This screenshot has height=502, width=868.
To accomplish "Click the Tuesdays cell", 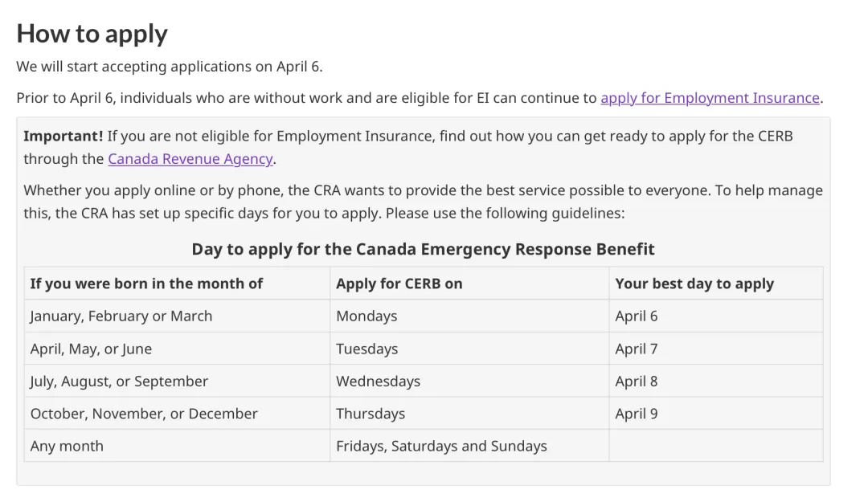I will [x=469, y=349].
